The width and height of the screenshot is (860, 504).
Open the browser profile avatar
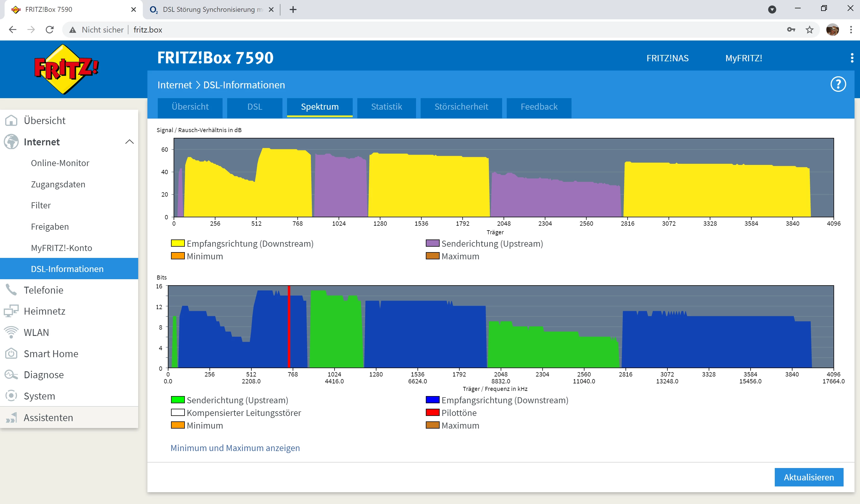[x=832, y=30]
